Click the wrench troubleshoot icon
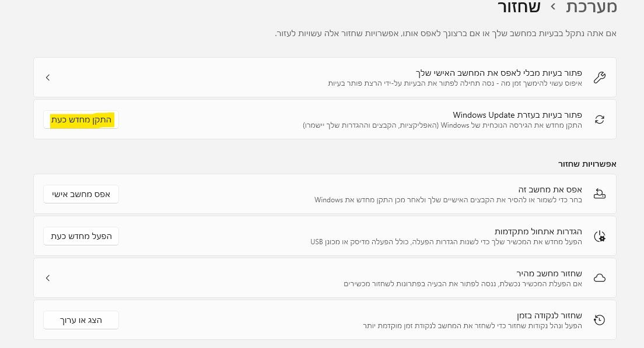This screenshot has height=348, width=644. pyautogui.click(x=599, y=78)
